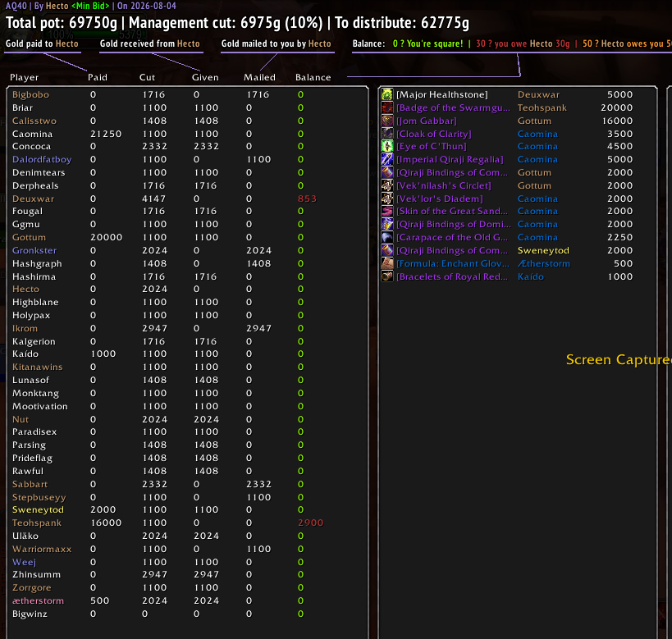Click the Vek'nilash's Circlet icon
This screenshot has height=639, width=672.
[387, 185]
